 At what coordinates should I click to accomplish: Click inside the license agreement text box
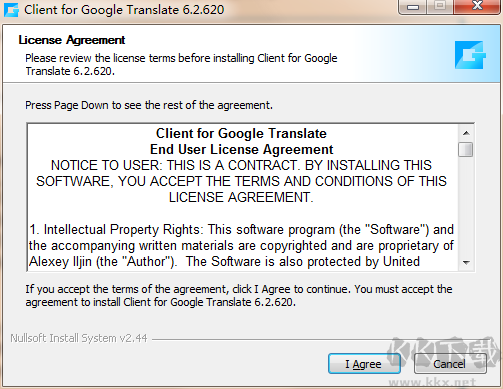243,197
